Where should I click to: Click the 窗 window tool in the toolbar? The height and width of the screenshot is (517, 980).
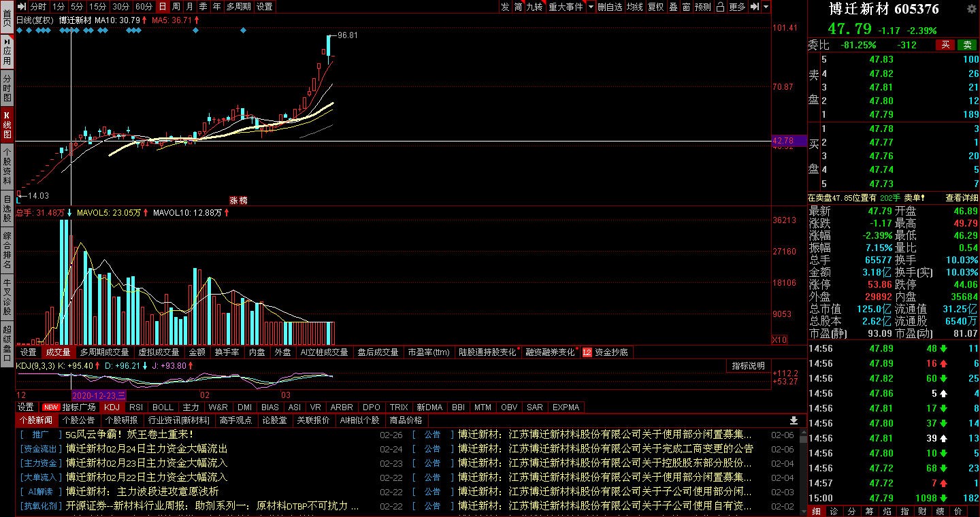(686, 7)
